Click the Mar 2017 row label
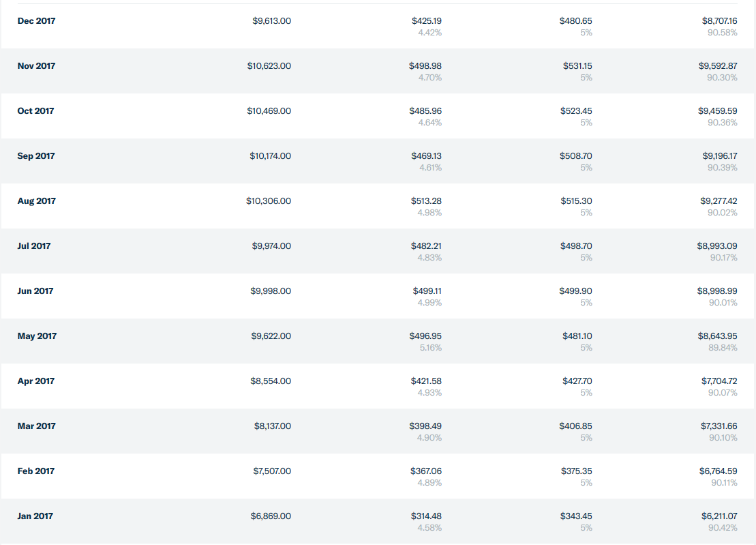Screen dimensions: 756x545 (37, 426)
